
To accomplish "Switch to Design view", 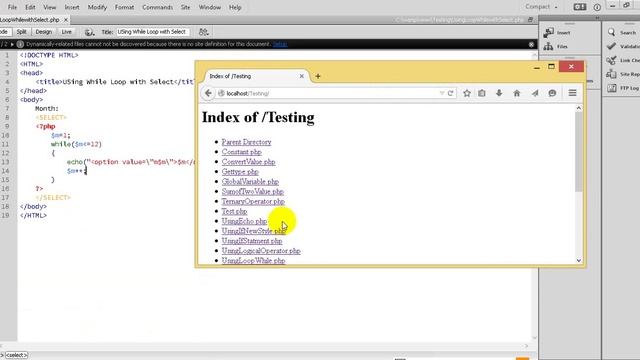I will coord(44,32).
